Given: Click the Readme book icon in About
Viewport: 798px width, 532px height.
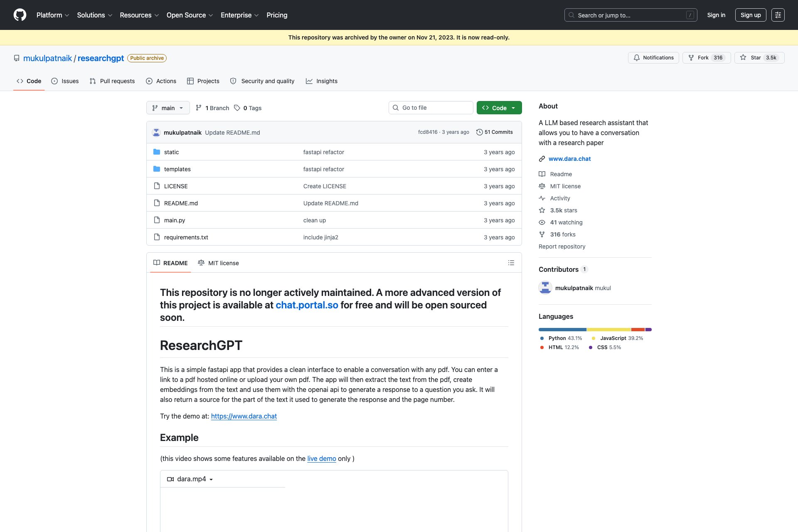Looking at the screenshot, I should click(x=542, y=174).
